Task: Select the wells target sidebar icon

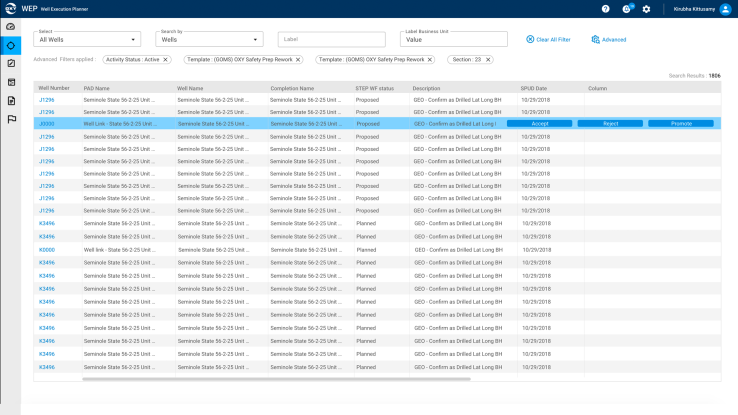Action: pos(11,46)
